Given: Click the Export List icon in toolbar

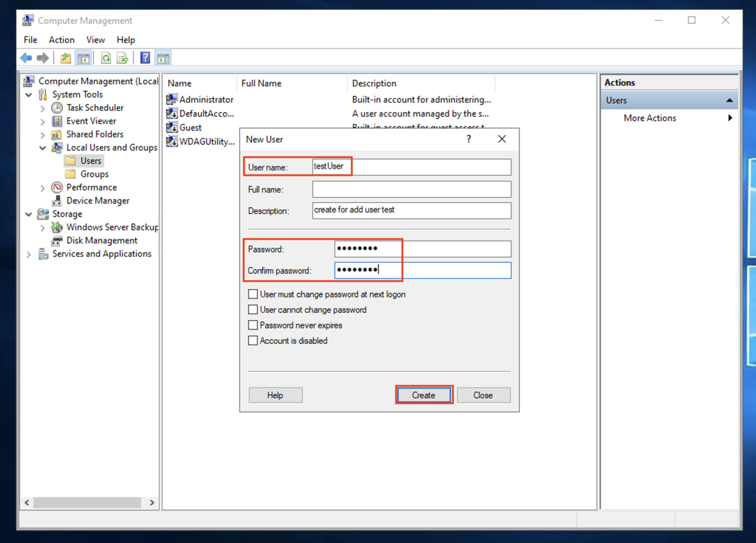Looking at the screenshot, I should click(122, 58).
